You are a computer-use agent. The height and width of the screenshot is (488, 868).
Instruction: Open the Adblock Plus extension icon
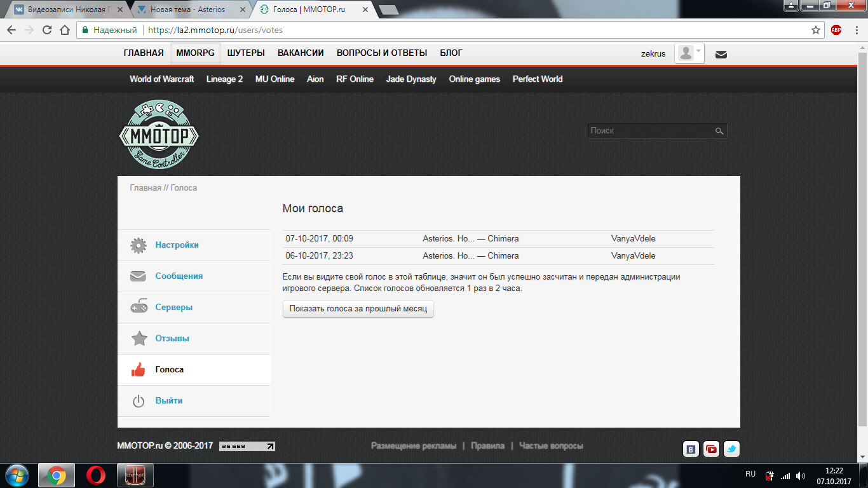pos(836,30)
